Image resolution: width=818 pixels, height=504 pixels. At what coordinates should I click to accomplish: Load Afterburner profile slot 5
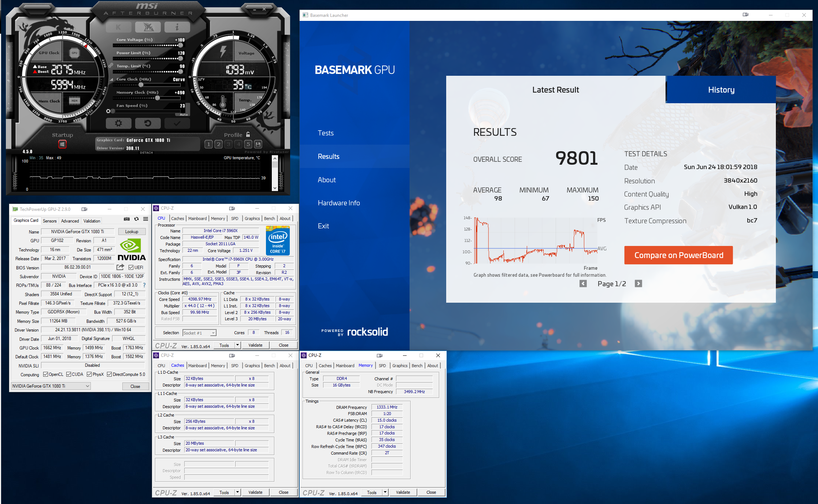tap(248, 144)
